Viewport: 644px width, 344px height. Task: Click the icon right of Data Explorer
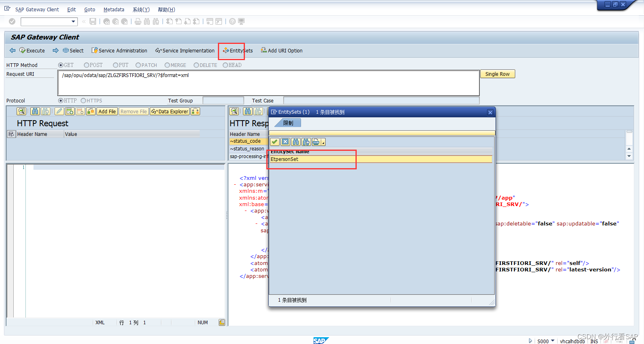coord(195,111)
